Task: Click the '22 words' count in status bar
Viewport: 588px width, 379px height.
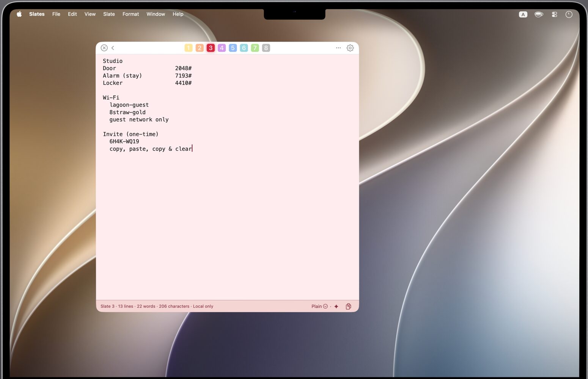Action: tap(146, 306)
